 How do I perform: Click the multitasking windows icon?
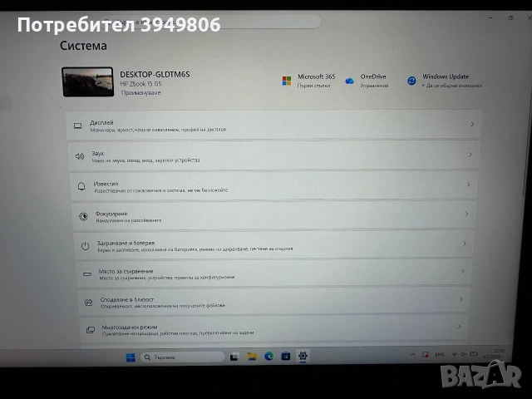click(x=91, y=330)
